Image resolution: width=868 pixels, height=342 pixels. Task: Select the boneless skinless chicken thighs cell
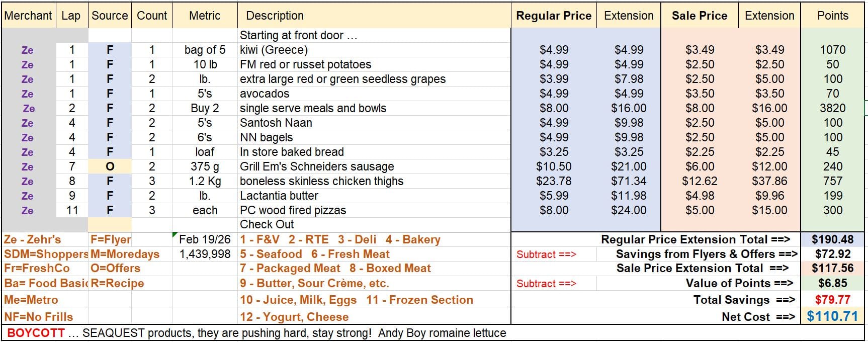pyautogui.click(x=321, y=181)
